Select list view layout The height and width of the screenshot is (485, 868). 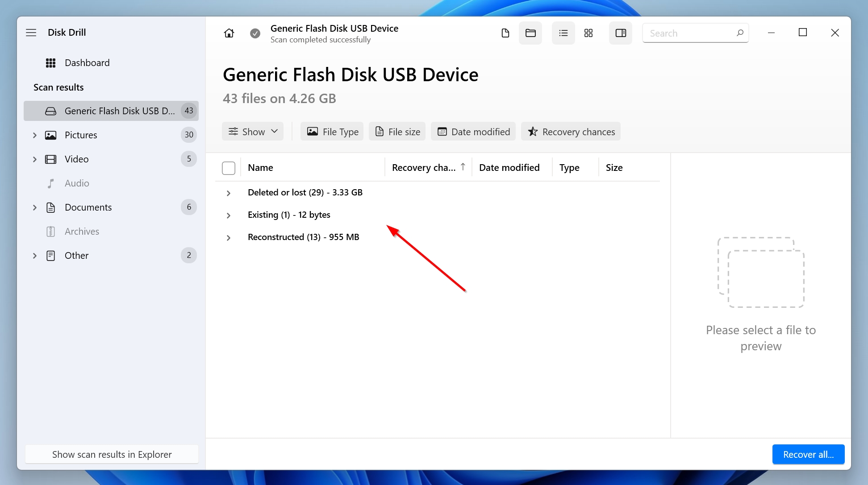click(563, 33)
